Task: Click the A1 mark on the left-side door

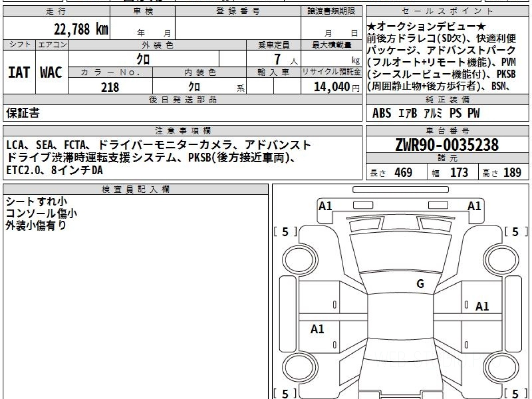Action: pos(317,329)
